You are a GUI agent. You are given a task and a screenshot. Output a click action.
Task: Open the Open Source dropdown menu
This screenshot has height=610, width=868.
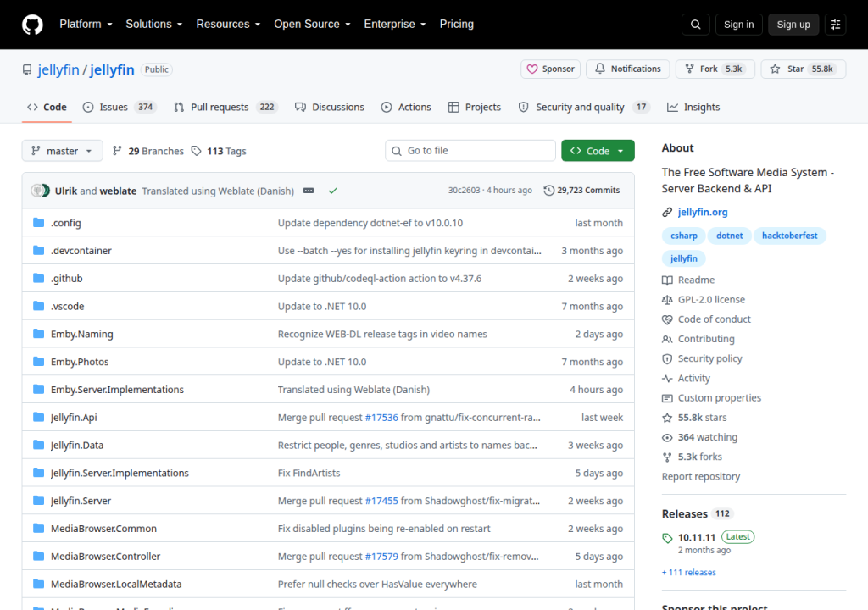[312, 25]
